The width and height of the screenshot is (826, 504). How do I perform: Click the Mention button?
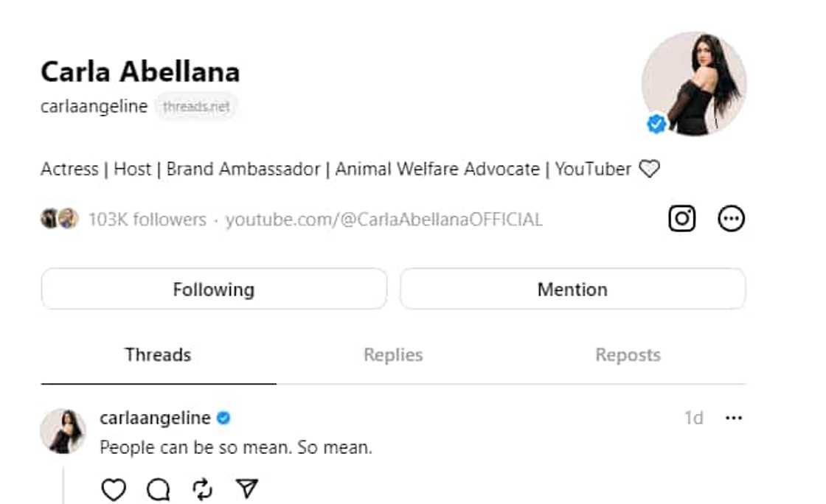click(572, 289)
